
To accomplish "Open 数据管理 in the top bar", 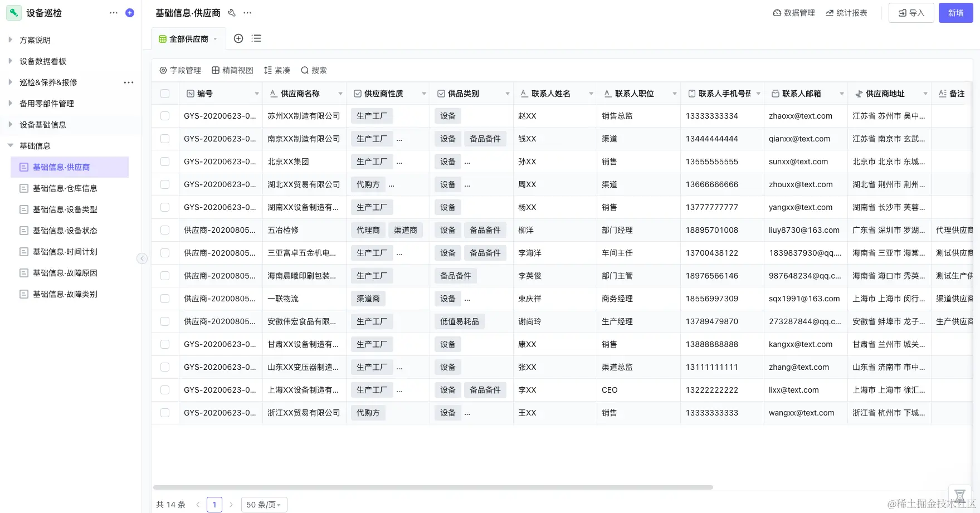I will 794,13.
